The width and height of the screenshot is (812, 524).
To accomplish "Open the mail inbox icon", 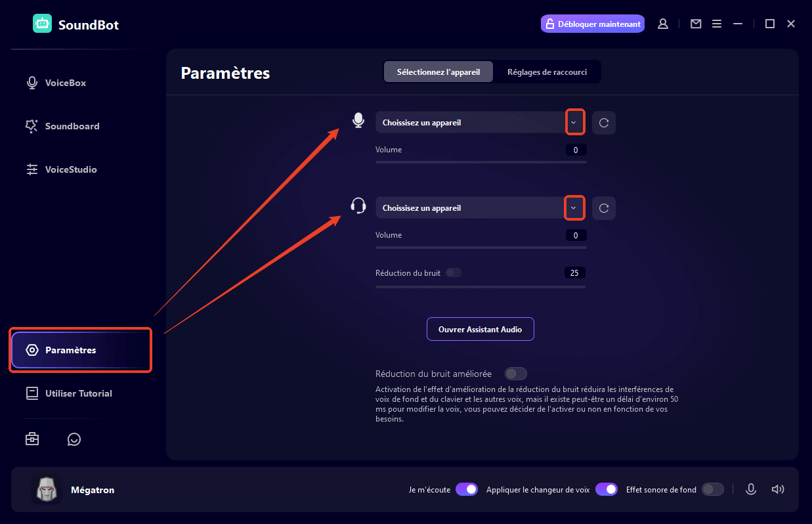I will point(695,23).
